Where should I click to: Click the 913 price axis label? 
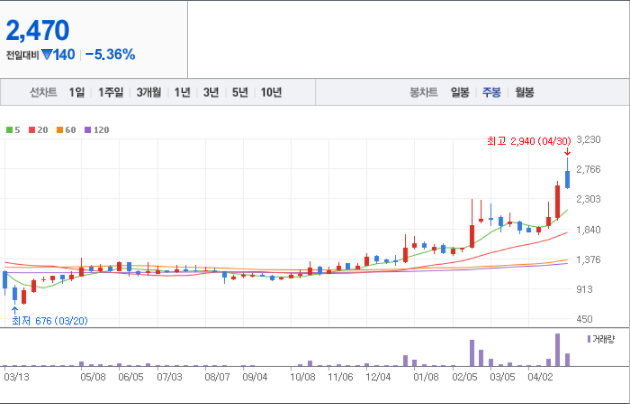pos(585,289)
